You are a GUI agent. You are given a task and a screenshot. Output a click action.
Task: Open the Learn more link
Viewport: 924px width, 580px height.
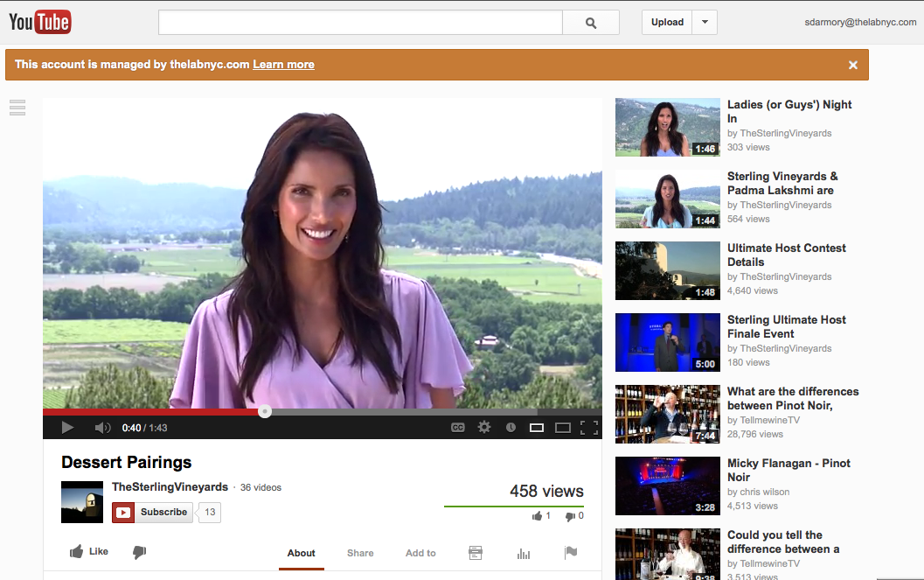[x=283, y=64]
